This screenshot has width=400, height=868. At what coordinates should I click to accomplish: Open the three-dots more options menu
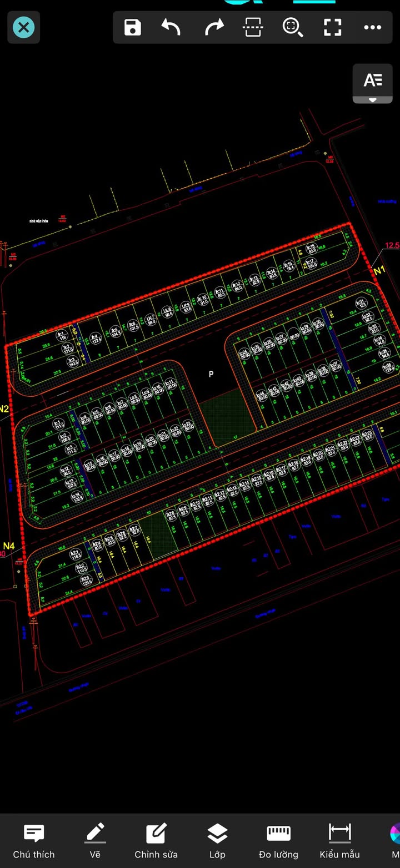[372, 27]
